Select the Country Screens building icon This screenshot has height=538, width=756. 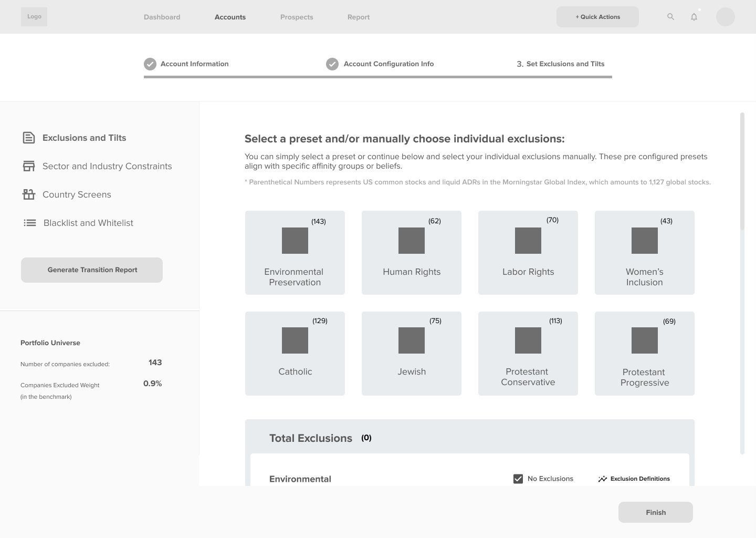pyautogui.click(x=29, y=194)
